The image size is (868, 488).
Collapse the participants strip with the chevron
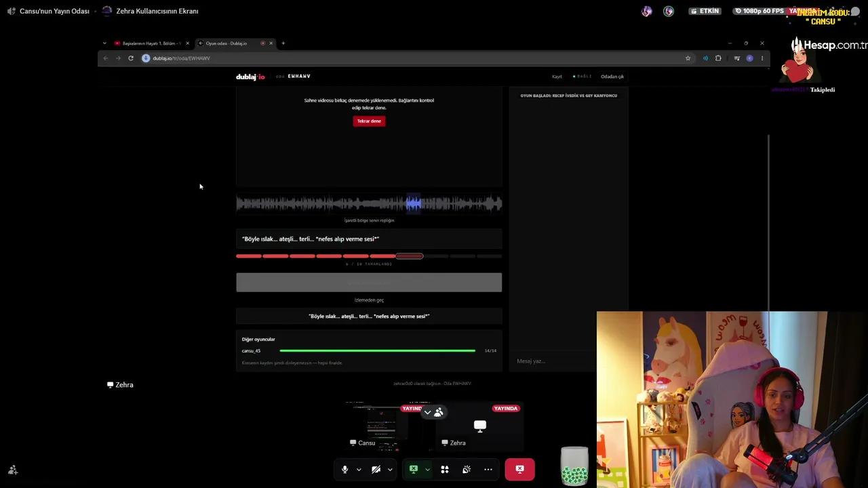click(427, 412)
